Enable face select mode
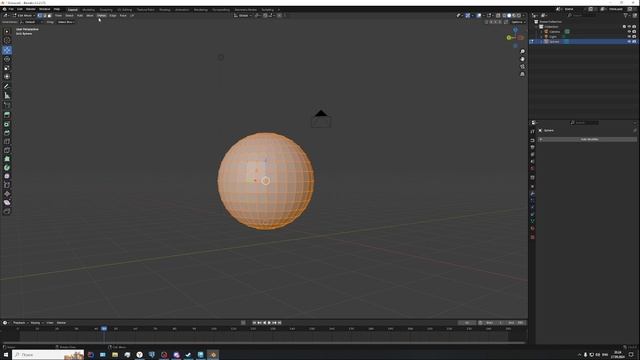 (50, 16)
